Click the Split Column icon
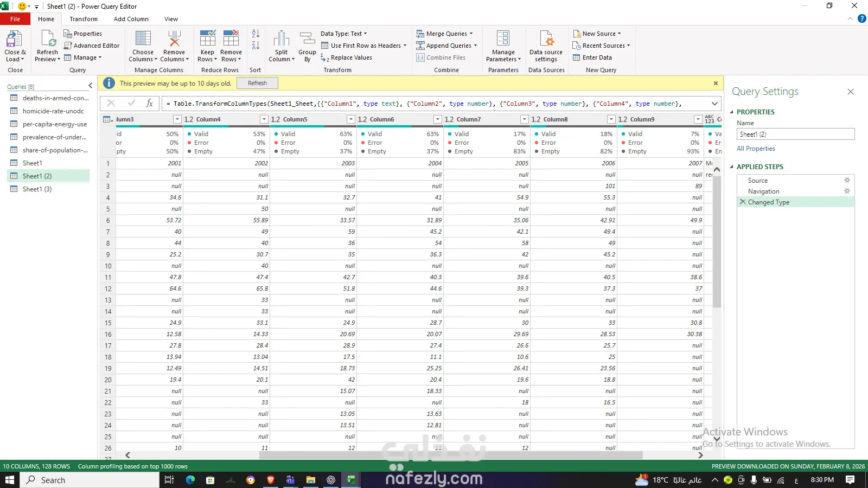 (x=281, y=40)
